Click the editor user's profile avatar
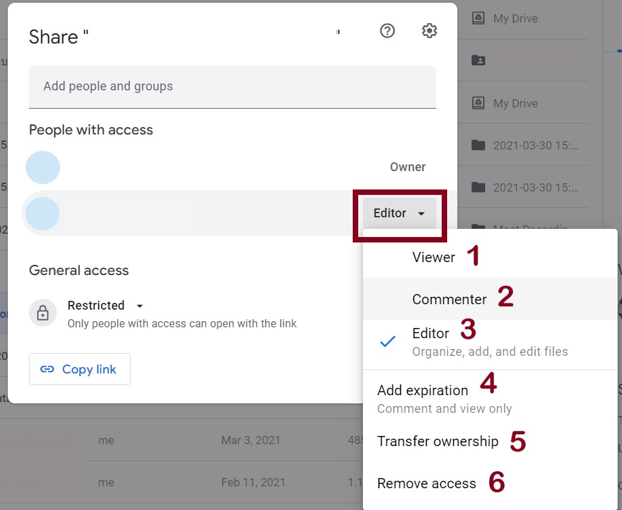Screen dimensions: 622x510 coord(43,213)
